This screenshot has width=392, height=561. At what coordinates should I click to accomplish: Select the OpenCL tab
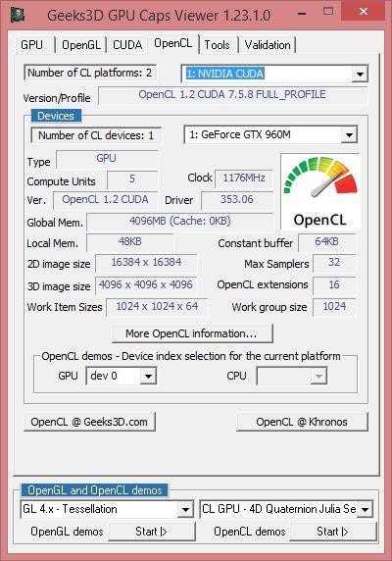pos(172,43)
